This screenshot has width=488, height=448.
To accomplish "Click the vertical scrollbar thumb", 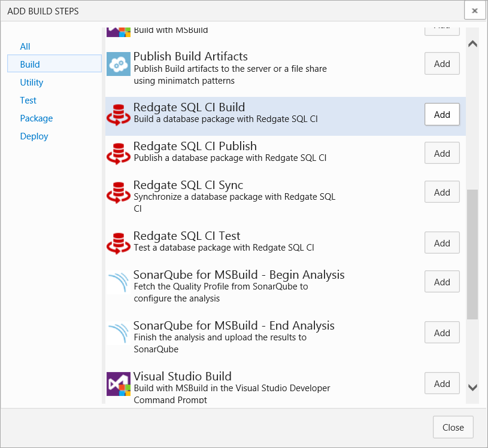I will [472, 254].
